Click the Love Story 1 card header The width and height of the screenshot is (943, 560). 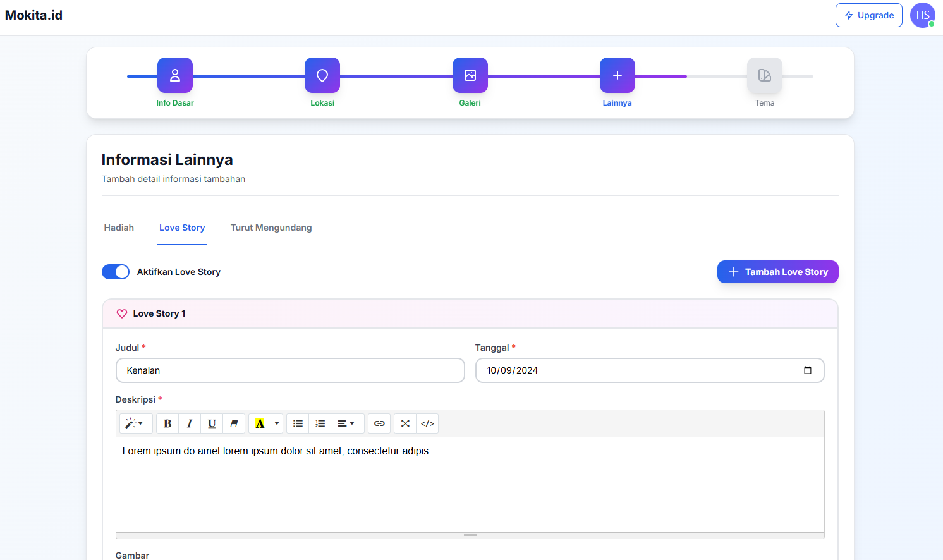tap(470, 313)
